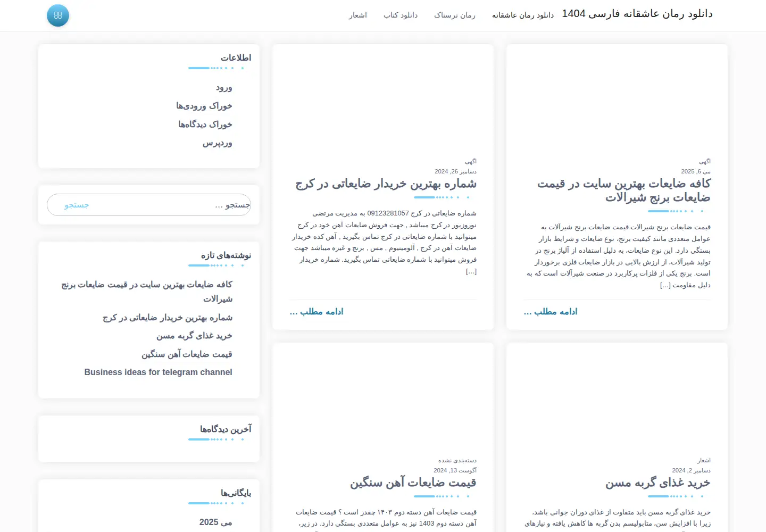Viewport: 766px width, 532px height.
Task: Open the آگوست 13, 2024 post date
Action: (455, 470)
